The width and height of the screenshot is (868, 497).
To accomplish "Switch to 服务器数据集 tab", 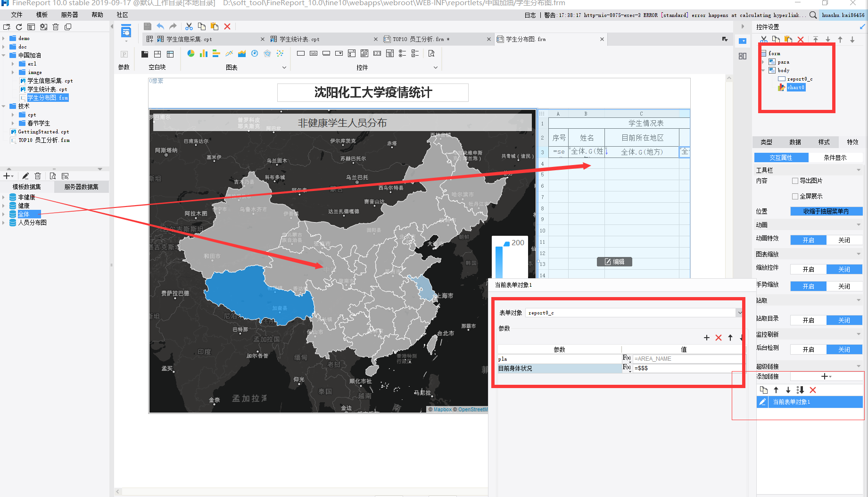I will (82, 187).
